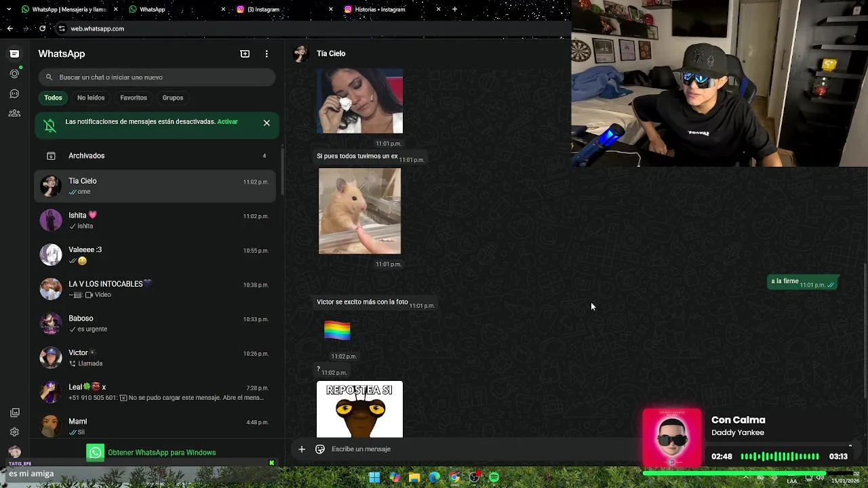Click the Activar notifications link
Viewport: 868px width, 488px height.
(227, 122)
